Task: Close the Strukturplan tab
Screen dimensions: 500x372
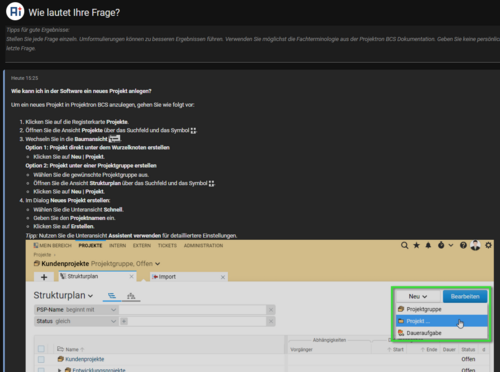Action: point(131,277)
